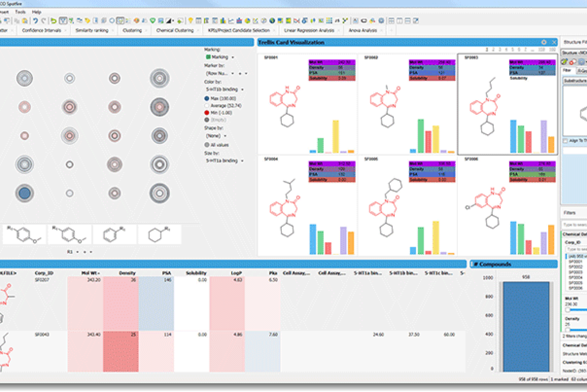Viewport: 587px width, 392px height.
Task: Click the blue gear icon in the toolbar
Action: tap(381, 21)
